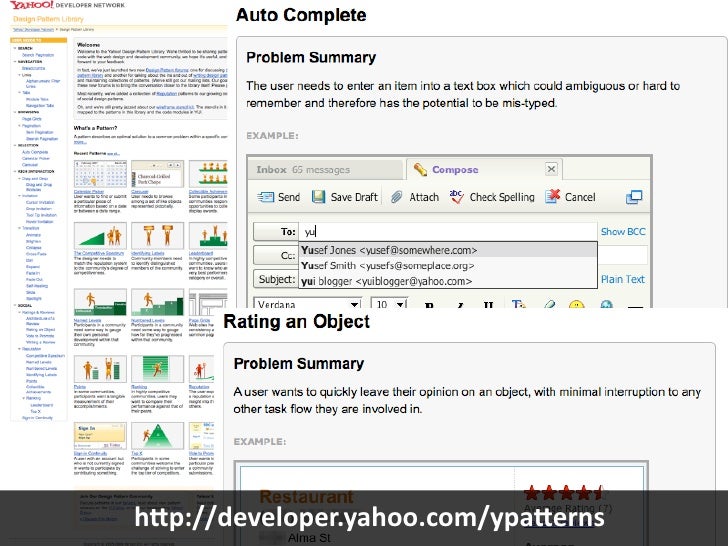Open the Calendar Picker pattern thumbnail
Screen dimensions: 728x546
pyautogui.click(x=100, y=174)
